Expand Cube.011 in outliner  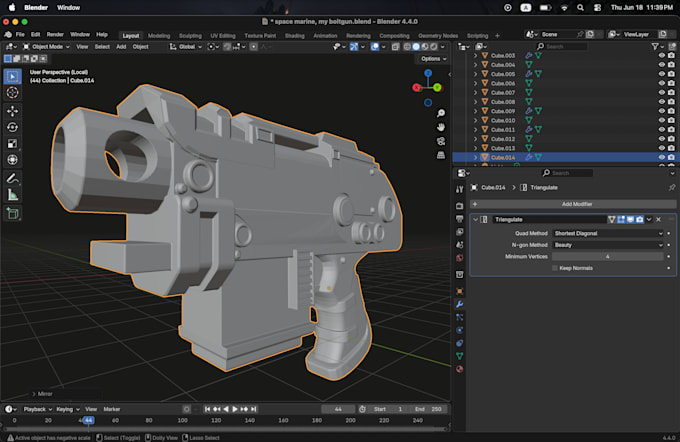(x=475, y=130)
